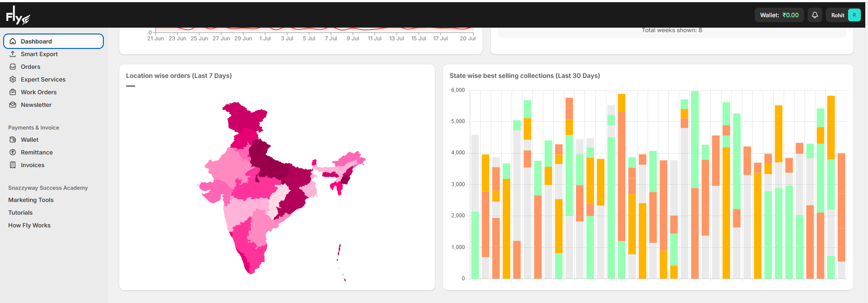Open Work Orders section
This screenshot has height=303, width=868.
point(39,92)
